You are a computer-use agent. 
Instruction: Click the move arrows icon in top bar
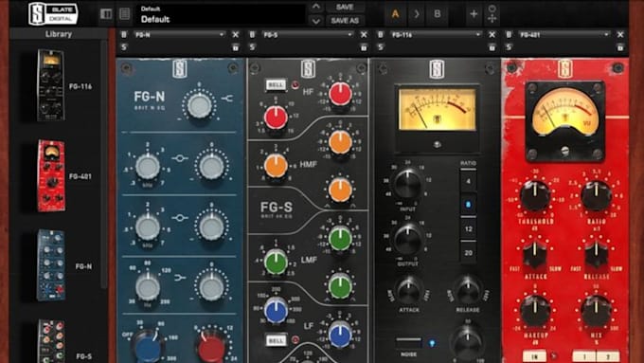click(492, 19)
